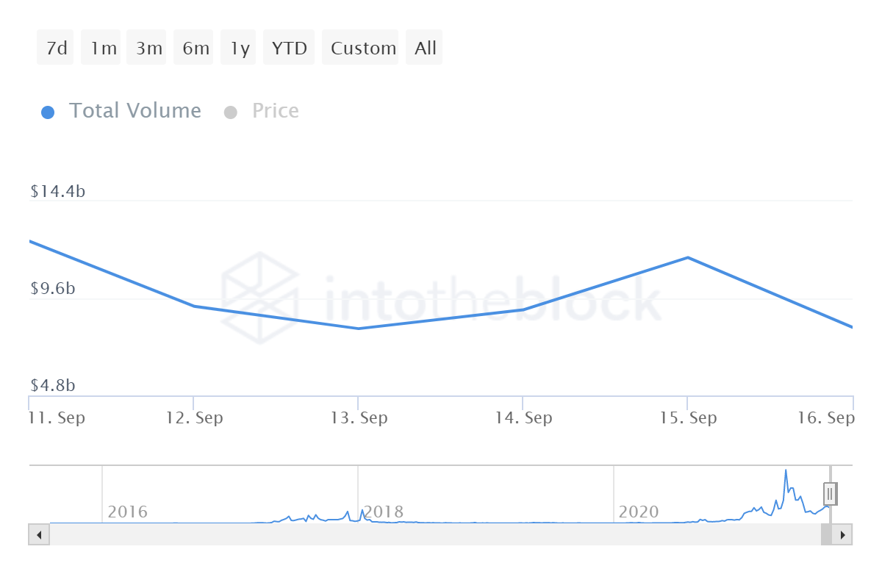Select the 6m time range
This screenshot has height=588, width=882.
(x=196, y=48)
